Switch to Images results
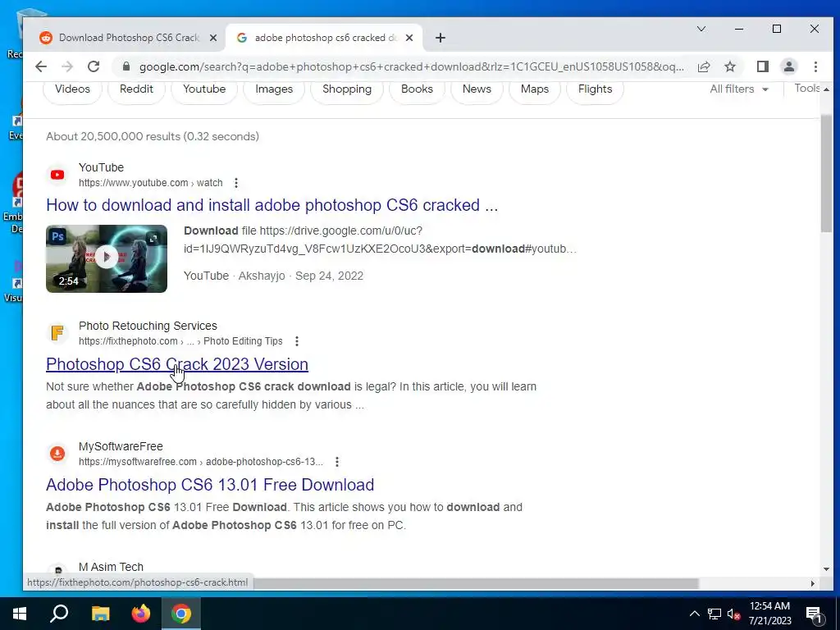840x630 pixels. pyautogui.click(x=274, y=89)
